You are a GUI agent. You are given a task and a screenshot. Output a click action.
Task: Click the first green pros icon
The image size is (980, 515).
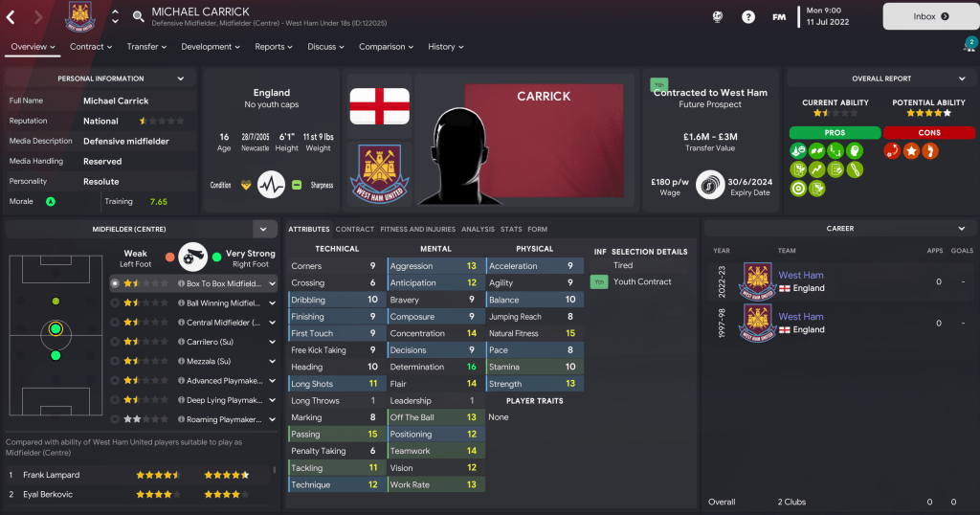coord(798,150)
